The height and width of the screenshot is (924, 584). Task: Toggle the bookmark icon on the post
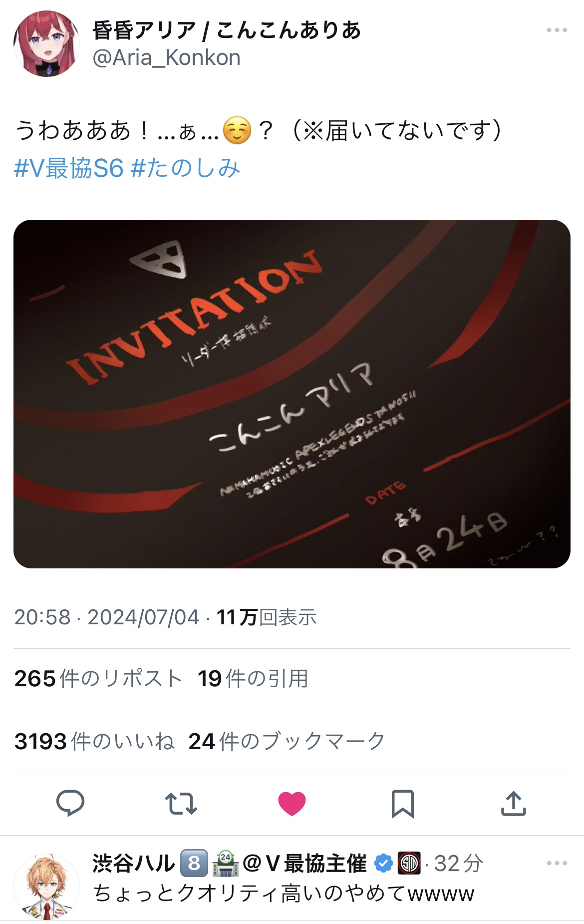click(x=403, y=804)
